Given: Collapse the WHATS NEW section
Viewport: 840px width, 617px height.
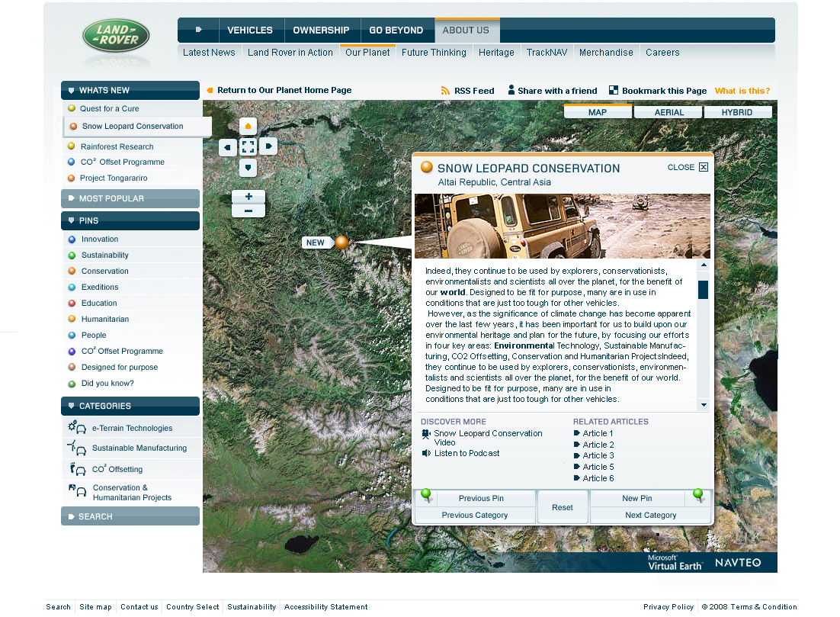Looking at the screenshot, I should pos(130,90).
